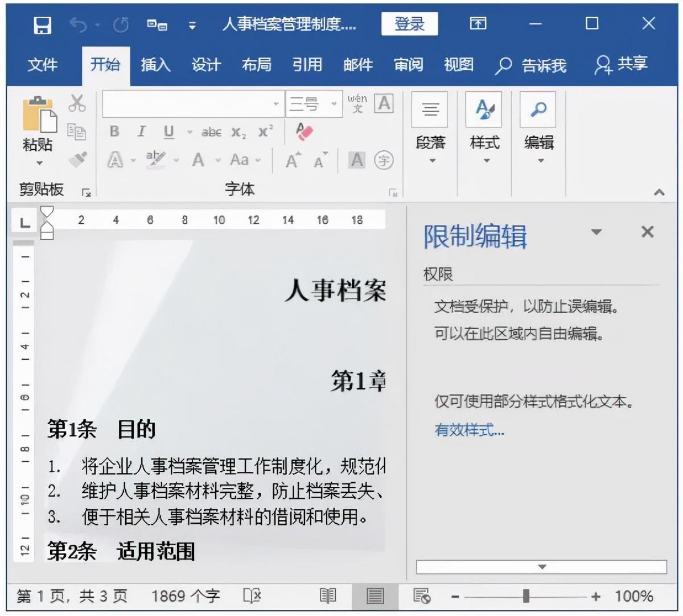Open the 审阅 ribbon tab
This screenshot has height=616, width=683.
click(407, 64)
